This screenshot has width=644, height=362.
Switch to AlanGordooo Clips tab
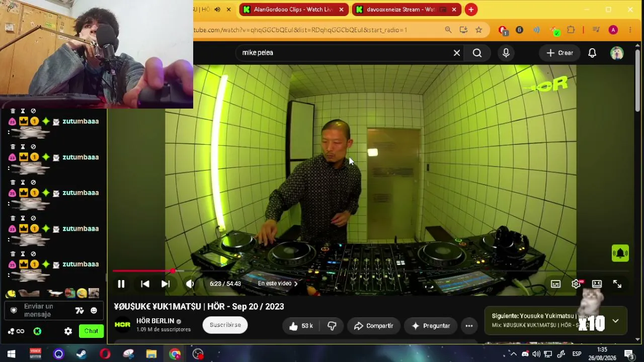click(293, 10)
